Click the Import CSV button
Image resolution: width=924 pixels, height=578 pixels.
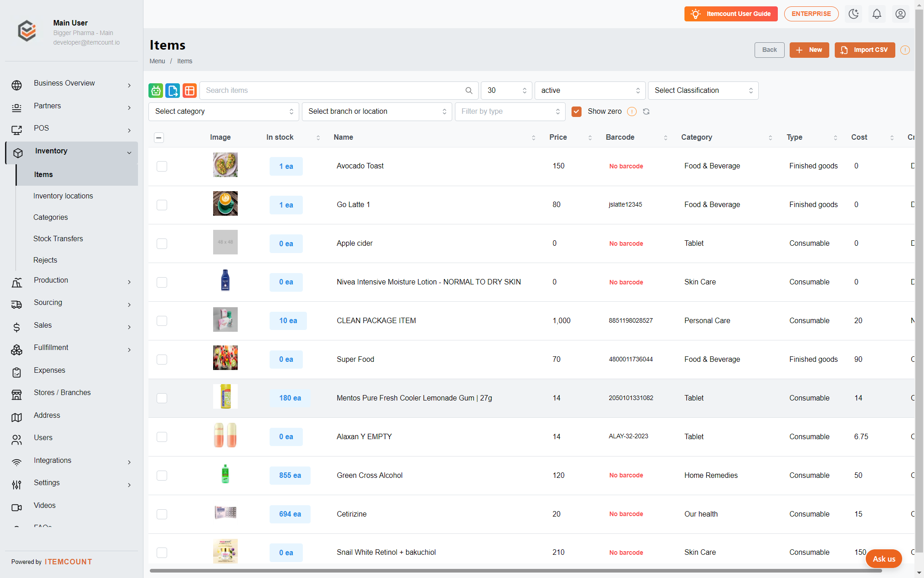[x=864, y=50]
